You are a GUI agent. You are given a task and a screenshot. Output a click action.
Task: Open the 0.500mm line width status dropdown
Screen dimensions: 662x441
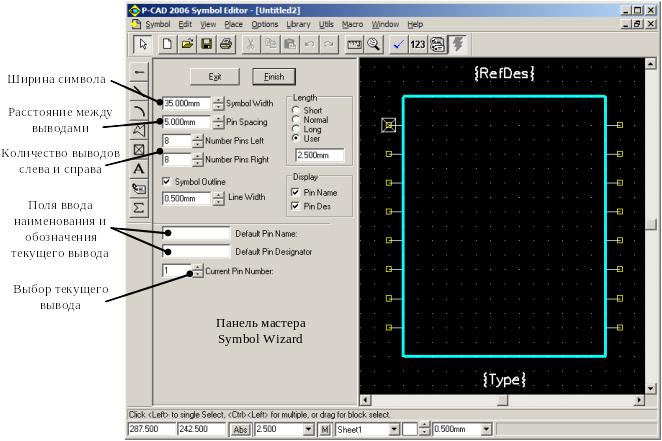[486, 430]
